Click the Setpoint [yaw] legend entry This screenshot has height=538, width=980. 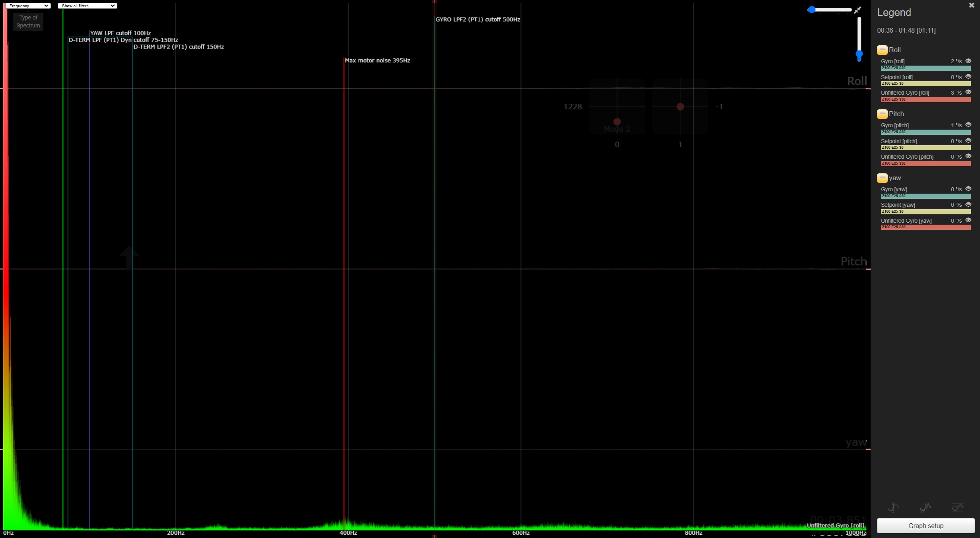(898, 205)
